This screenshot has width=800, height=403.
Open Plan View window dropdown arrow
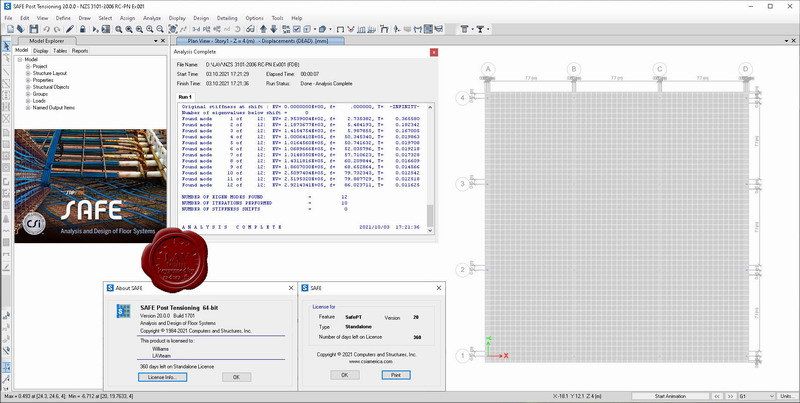click(786, 41)
